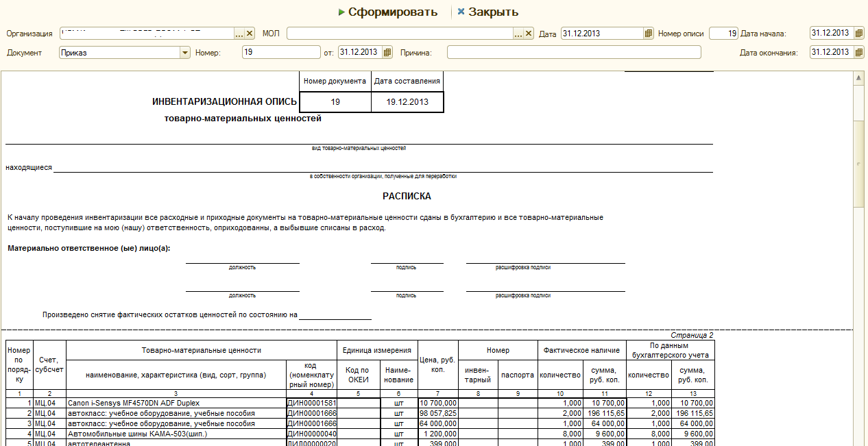Open calendar for Дата начала
868x446 pixels.
tap(858, 33)
